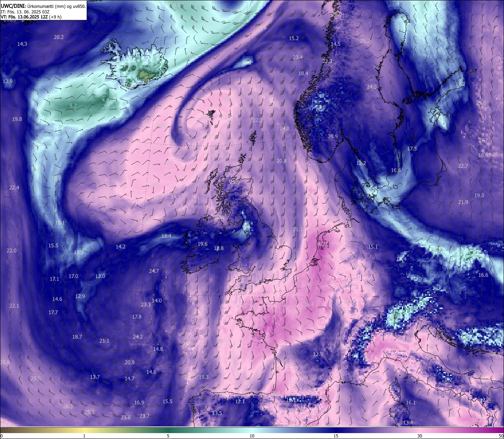
Task: Click the 5.7 value in the green area
Action: pos(73,106)
